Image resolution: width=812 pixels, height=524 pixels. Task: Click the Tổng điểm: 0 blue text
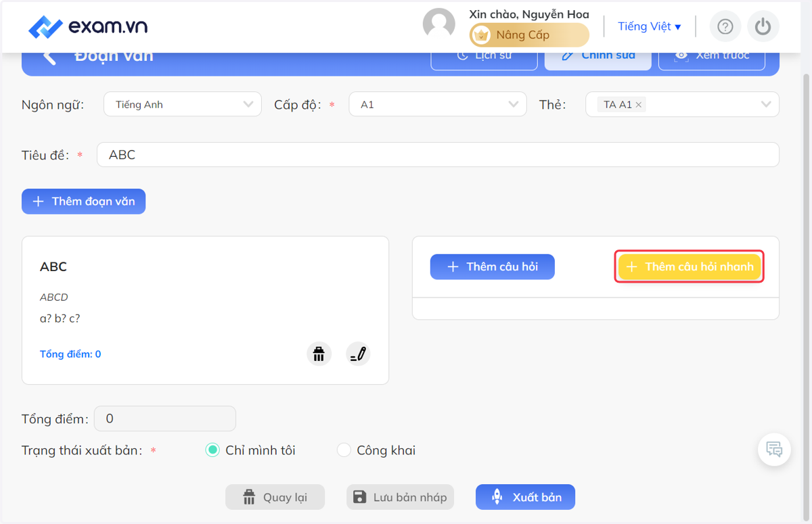70,354
